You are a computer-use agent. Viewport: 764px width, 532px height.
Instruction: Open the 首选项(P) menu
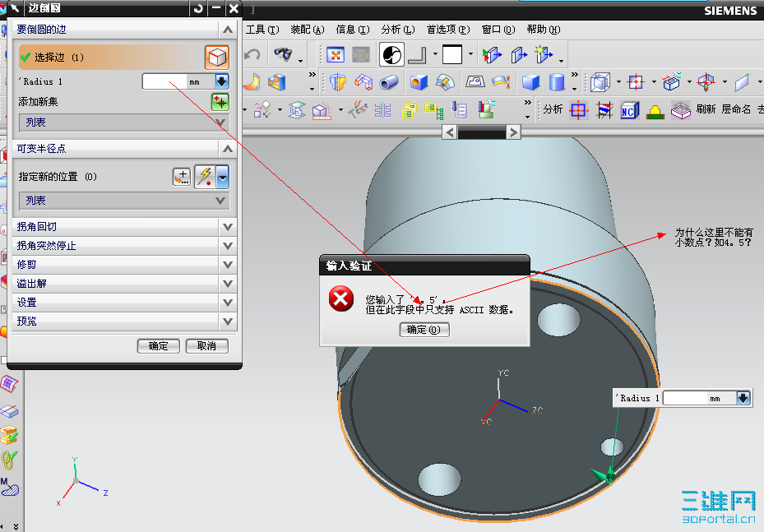pyautogui.click(x=447, y=30)
